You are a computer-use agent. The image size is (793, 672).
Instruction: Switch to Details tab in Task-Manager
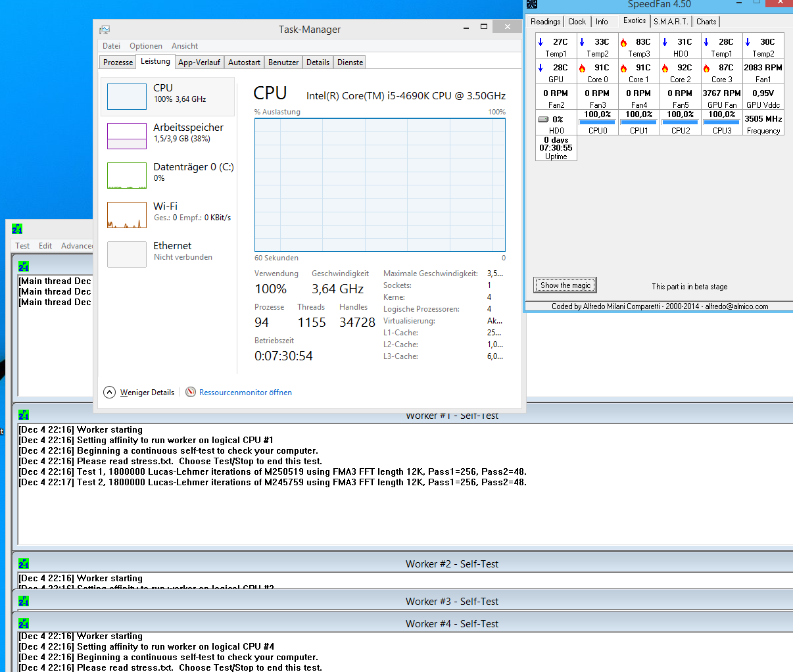pyautogui.click(x=318, y=62)
